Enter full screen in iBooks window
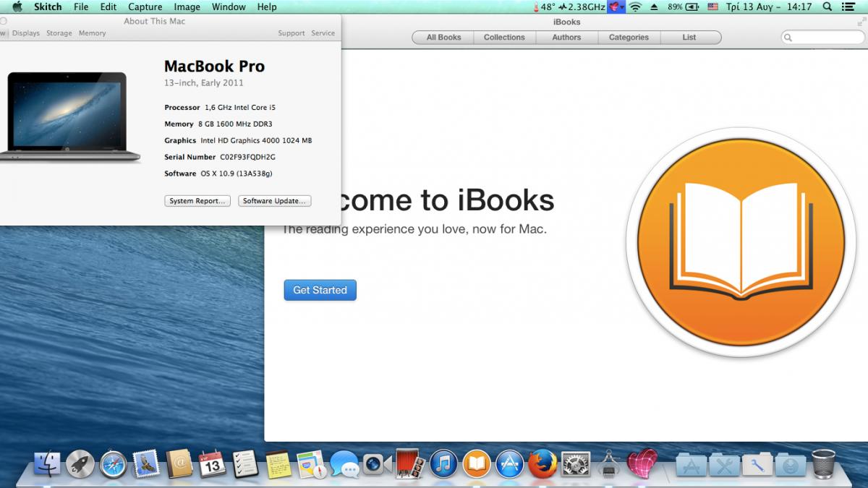This screenshot has width=868, height=488. [x=860, y=22]
